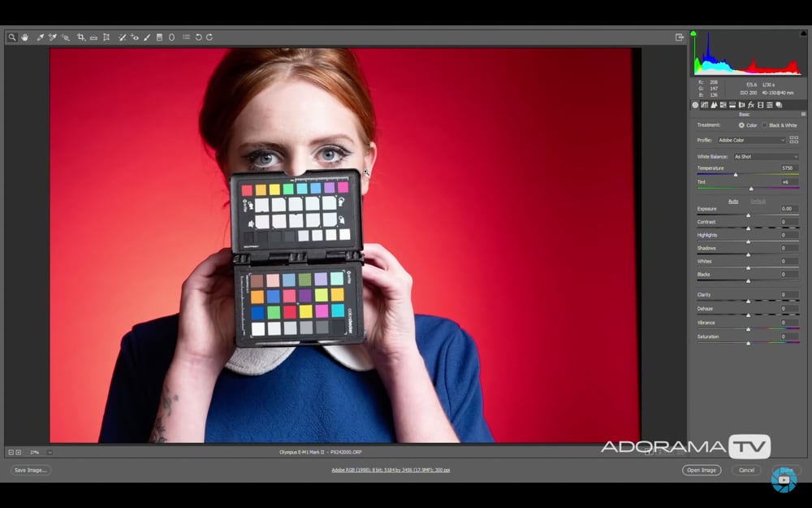Pick the White Balance eyedropper tool
The image size is (812, 508).
(x=41, y=37)
